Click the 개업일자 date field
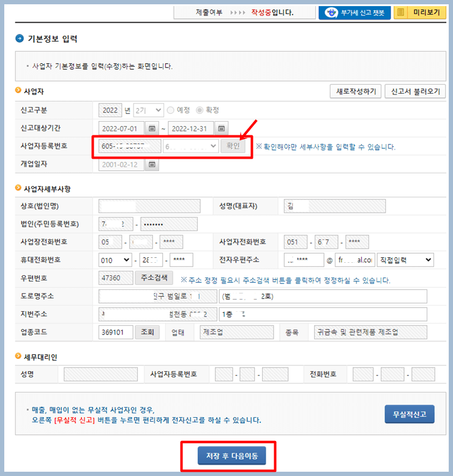This screenshot has width=453, height=476. pos(121,165)
